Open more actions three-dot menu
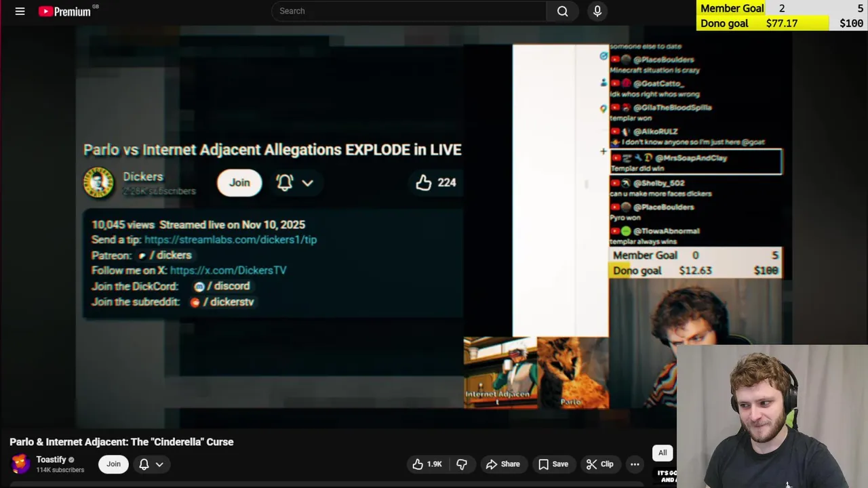 tap(635, 464)
